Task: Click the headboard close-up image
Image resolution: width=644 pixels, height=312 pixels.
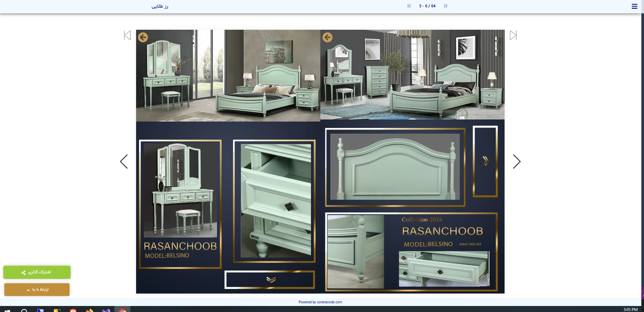Action: coord(395,167)
